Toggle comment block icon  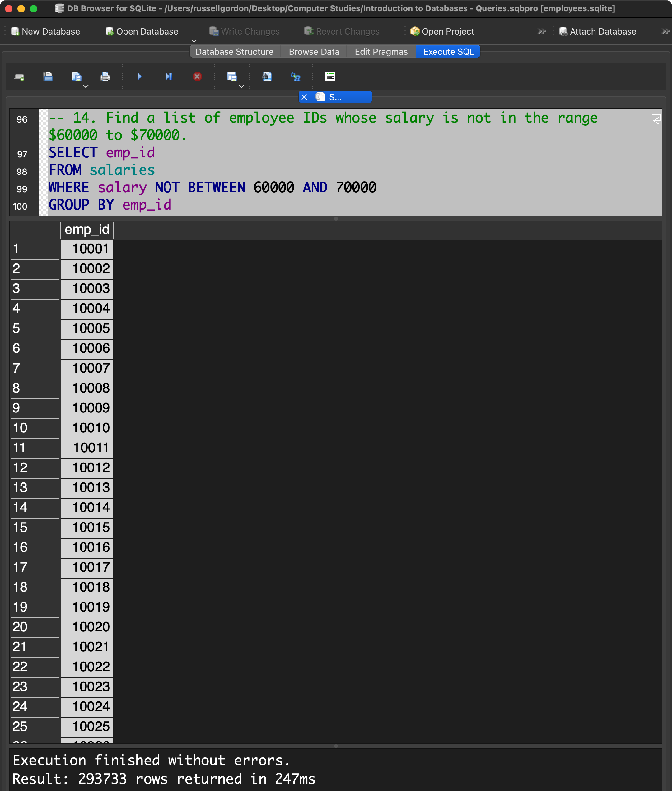pos(330,77)
